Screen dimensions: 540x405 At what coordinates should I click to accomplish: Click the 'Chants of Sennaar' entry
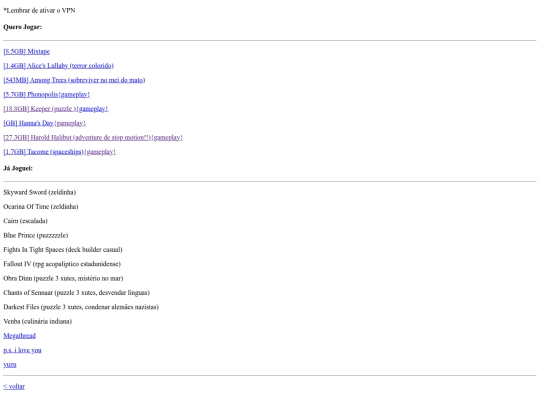pos(76,293)
